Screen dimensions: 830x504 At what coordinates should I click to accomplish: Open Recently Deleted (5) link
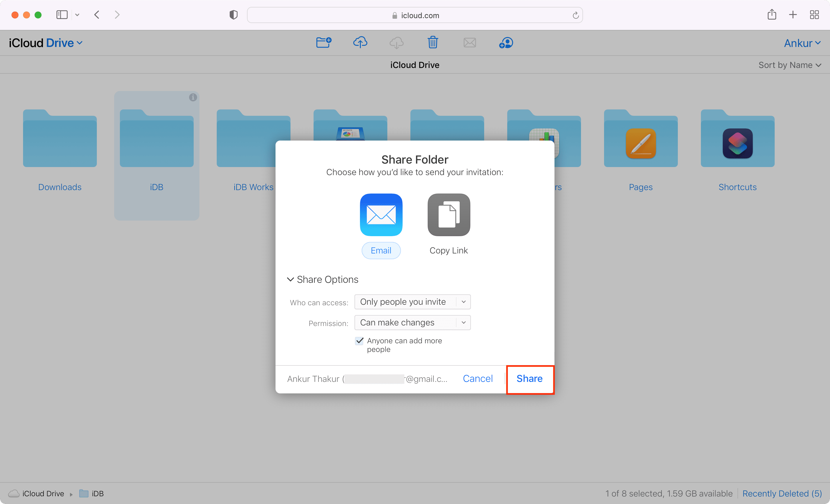[x=782, y=493]
